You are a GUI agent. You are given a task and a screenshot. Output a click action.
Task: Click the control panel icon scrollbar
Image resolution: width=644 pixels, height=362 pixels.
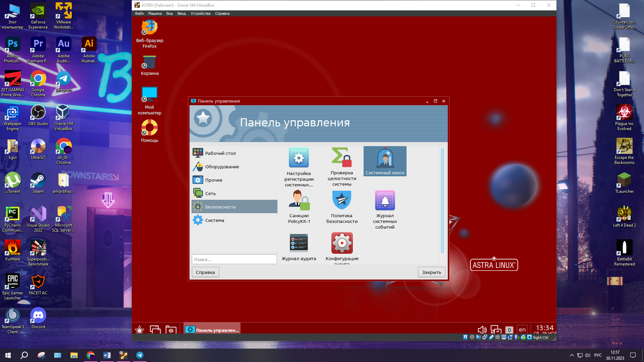tap(442, 200)
